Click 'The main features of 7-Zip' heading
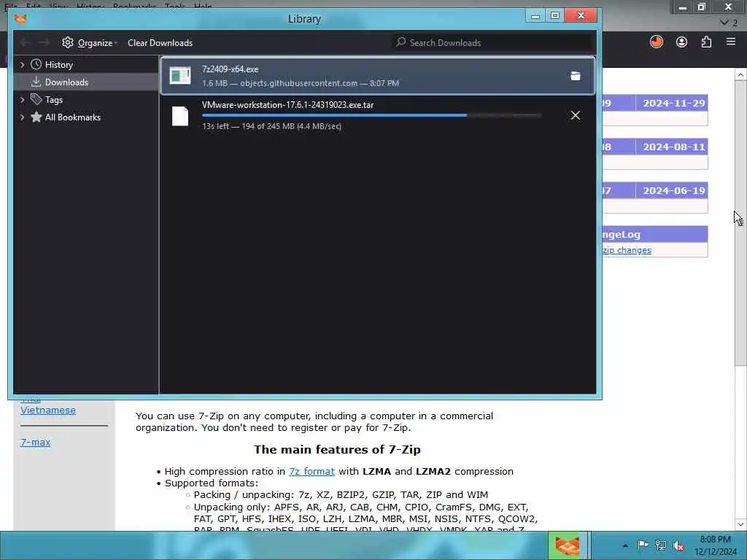 point(337,449)
